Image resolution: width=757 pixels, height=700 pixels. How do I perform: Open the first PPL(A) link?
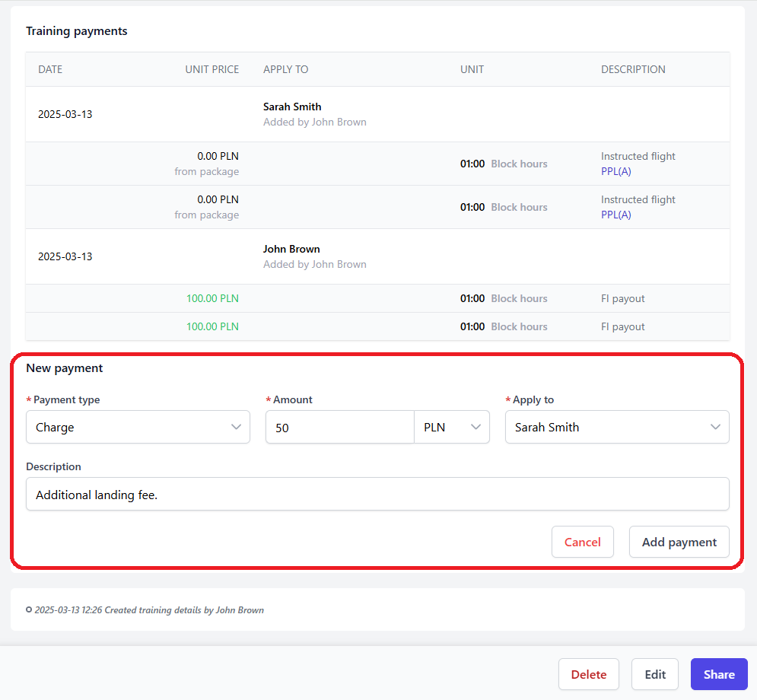[616, 171]
